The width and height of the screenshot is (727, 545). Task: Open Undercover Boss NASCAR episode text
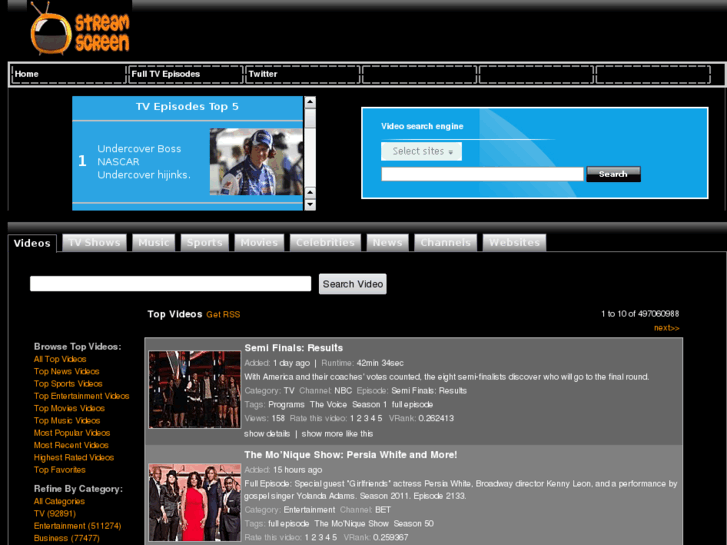pos(144,161)
